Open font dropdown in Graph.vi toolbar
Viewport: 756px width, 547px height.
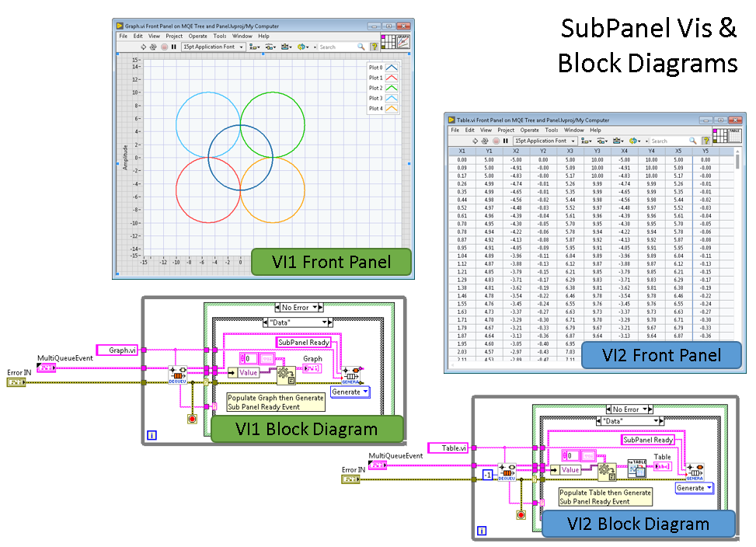pos(214,47)
